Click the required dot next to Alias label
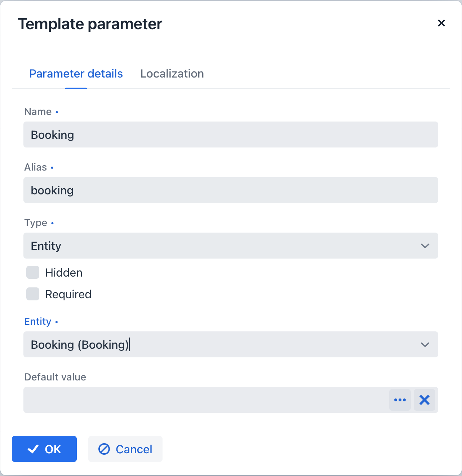This screenshot has width=462, height=476. 53,168
